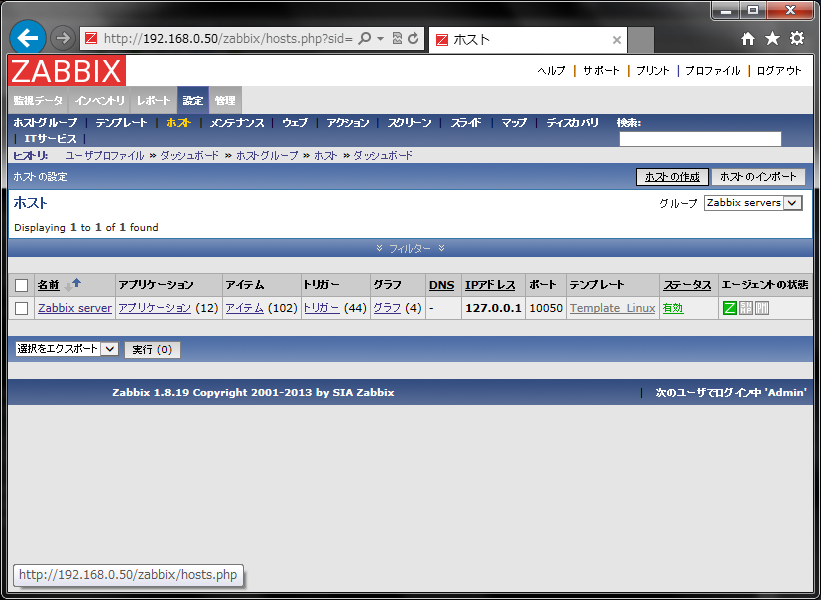821x600 pixels.
Task: Click the ホストの作成 button
Action: (x=672, y=177)
